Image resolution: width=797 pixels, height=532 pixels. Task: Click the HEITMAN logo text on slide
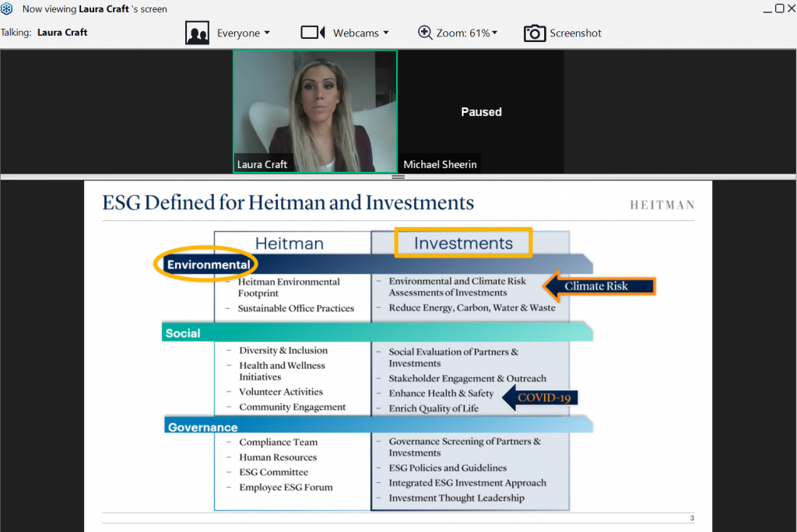[x=662, y=205]
